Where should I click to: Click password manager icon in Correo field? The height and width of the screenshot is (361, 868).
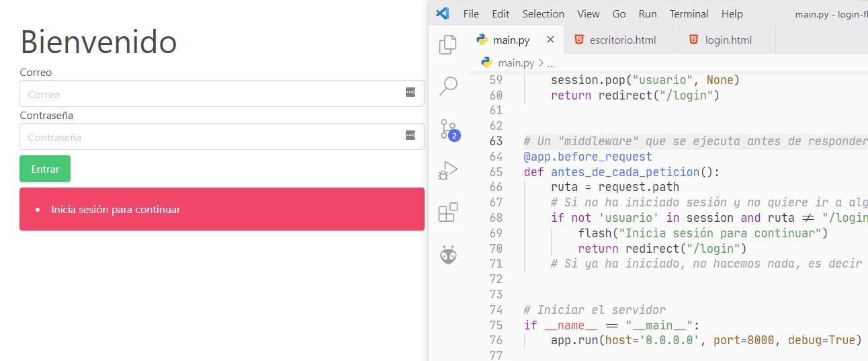tap(410, 93)
